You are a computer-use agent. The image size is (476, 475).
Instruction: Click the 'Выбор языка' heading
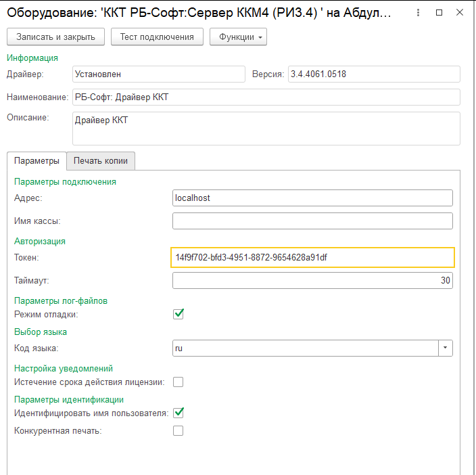pos(41,332)
